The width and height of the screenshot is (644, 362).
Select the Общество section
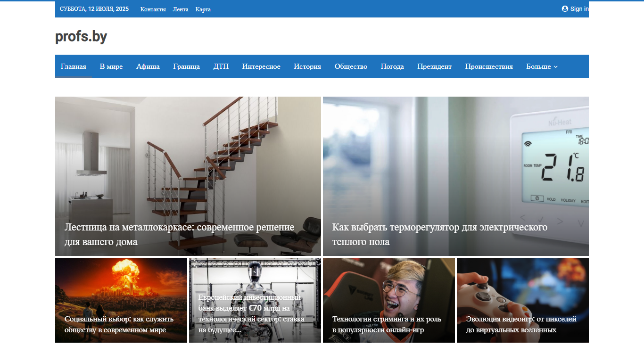point(351,66)
